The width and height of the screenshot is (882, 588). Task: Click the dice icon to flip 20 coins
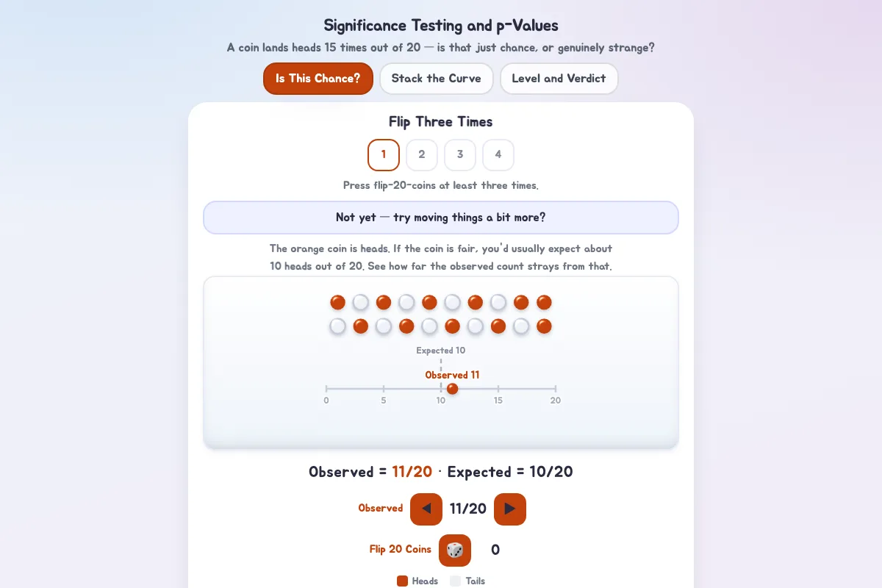pyautogui.click(x=455, y=550)
